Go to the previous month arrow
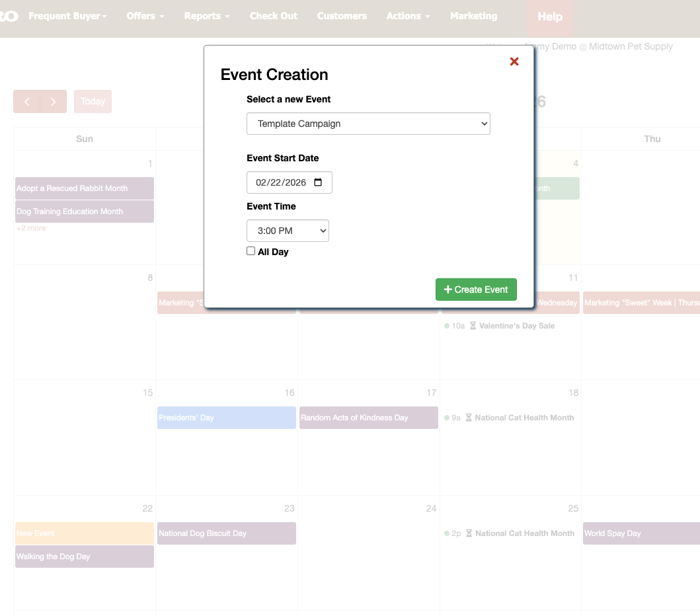 (x=27, y=102)
